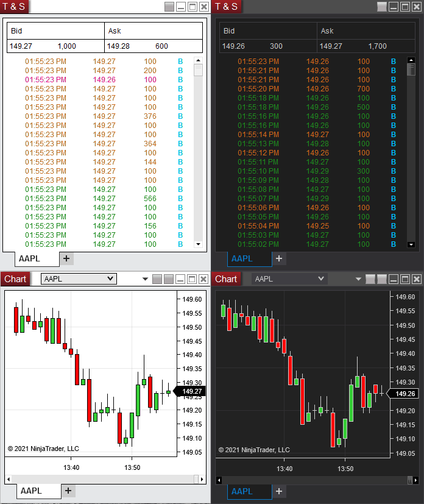Click 149.50 price label on light chart axis
Image resolution: width=424 pixels, height=504 pixels.
[x=192, y=327]
